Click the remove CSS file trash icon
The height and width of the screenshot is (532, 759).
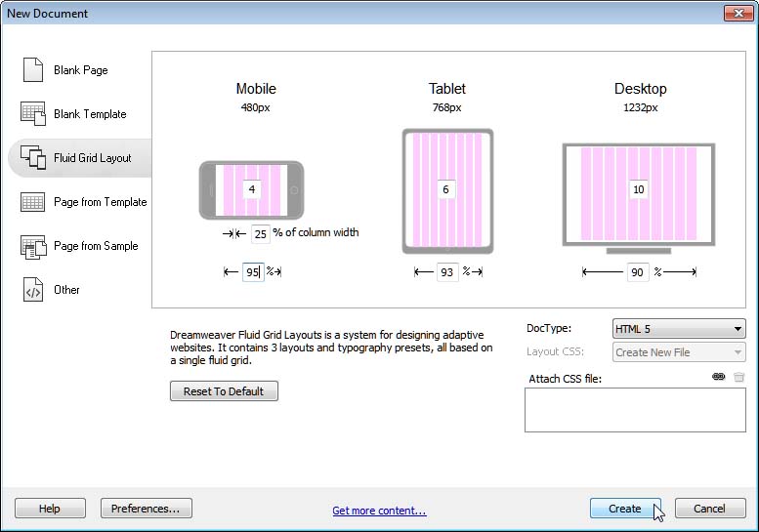[738, 377]
